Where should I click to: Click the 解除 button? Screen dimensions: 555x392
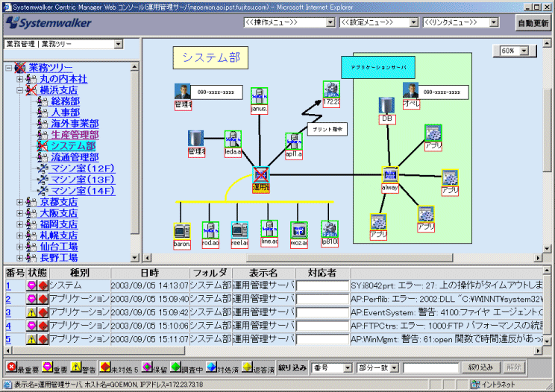[513, 367]
